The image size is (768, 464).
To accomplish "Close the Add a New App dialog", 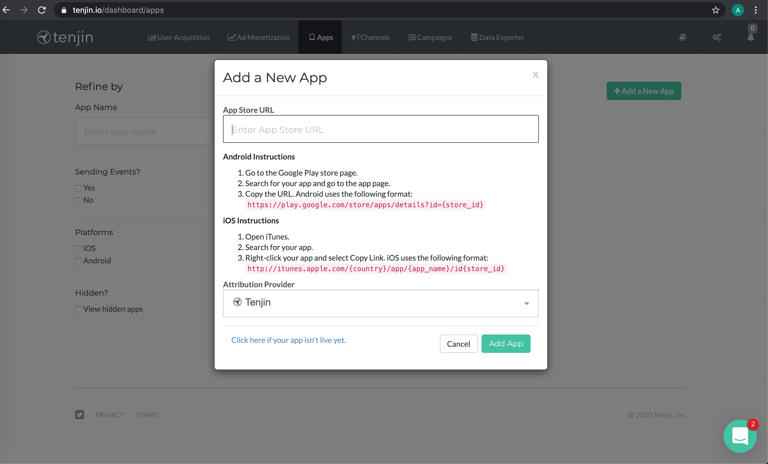I will (535, 74).
